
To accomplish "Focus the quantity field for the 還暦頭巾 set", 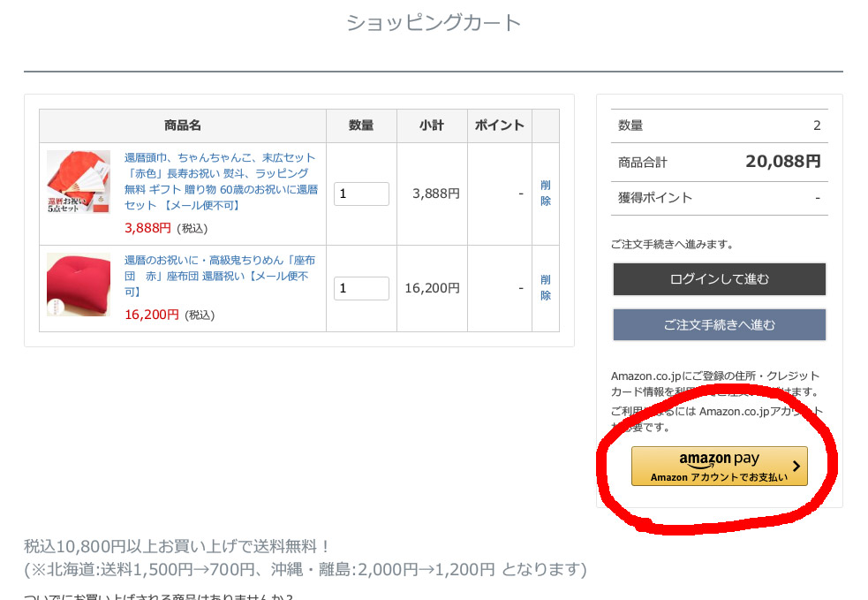I will pyautogui.click(x=361, y=194).
